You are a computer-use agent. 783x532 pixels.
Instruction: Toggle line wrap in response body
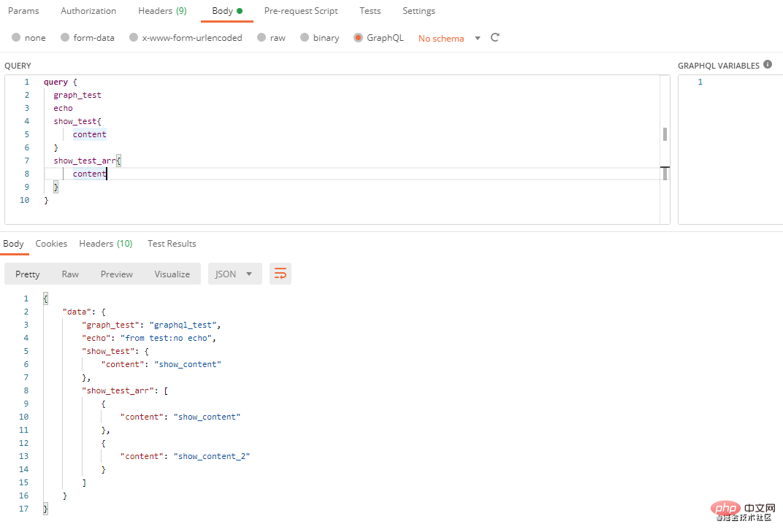point(280,274)
